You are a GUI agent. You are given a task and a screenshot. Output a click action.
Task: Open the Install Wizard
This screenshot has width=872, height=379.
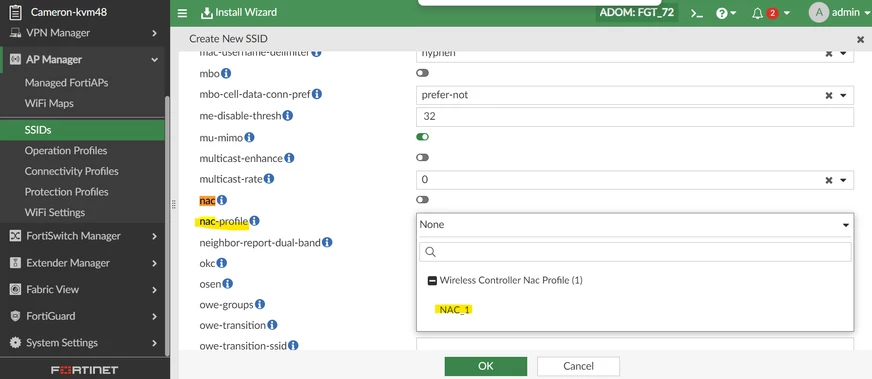pos(239,12)
